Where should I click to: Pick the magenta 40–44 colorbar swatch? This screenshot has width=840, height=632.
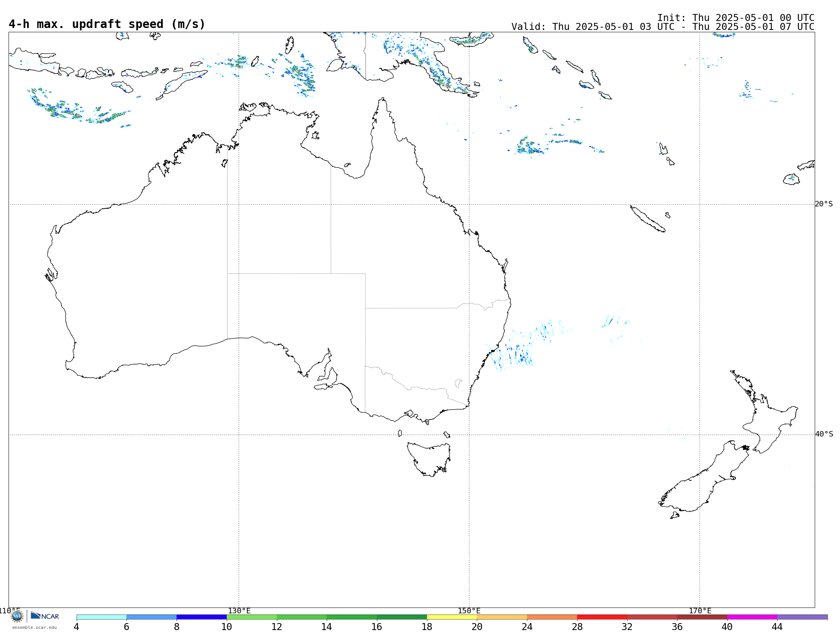click(x=752, y=617)
